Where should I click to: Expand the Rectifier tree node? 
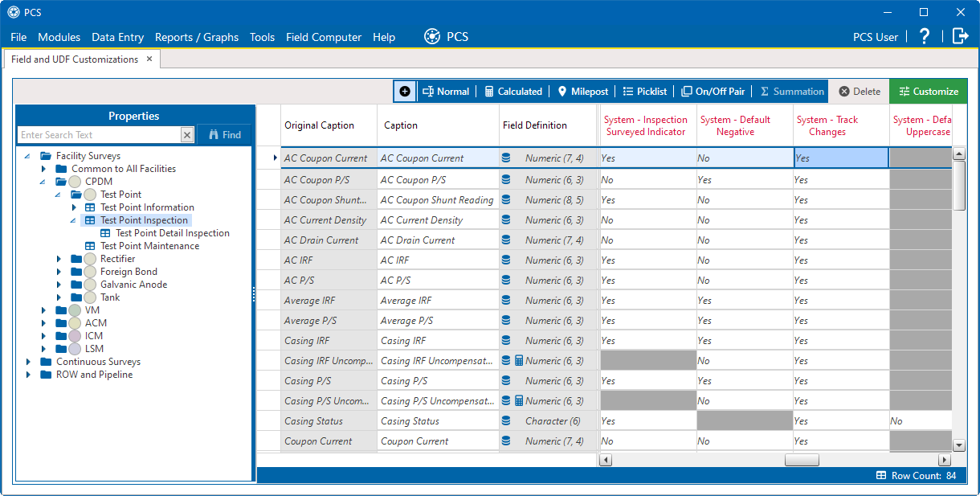(59, 259)
